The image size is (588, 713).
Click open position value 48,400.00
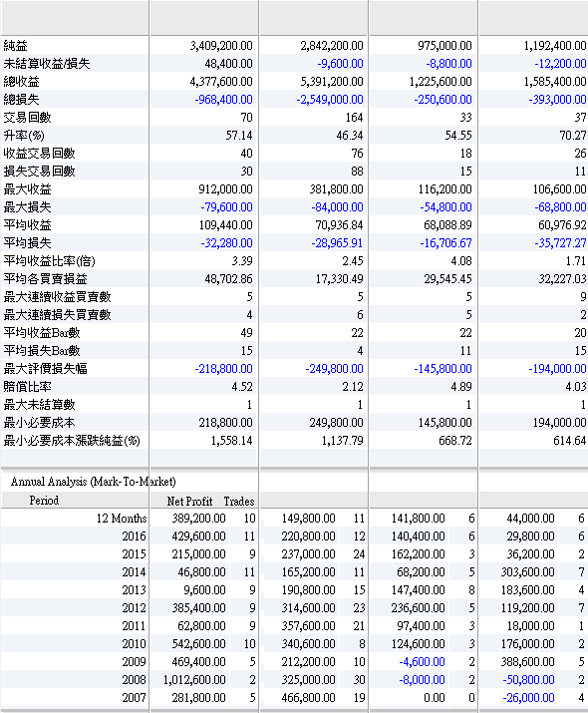(x=228, y=64)
